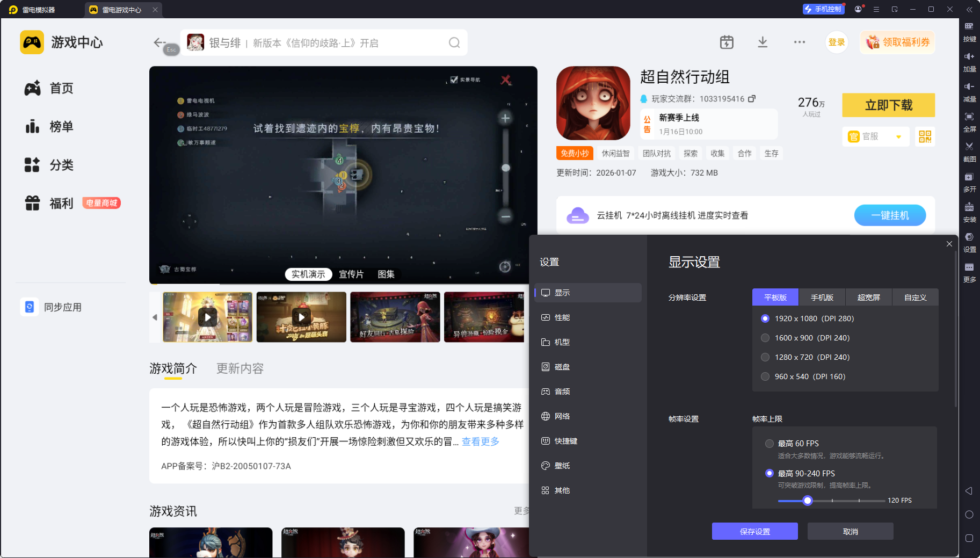Click the 领取福利券 coupon button

(x=898, y=42)
